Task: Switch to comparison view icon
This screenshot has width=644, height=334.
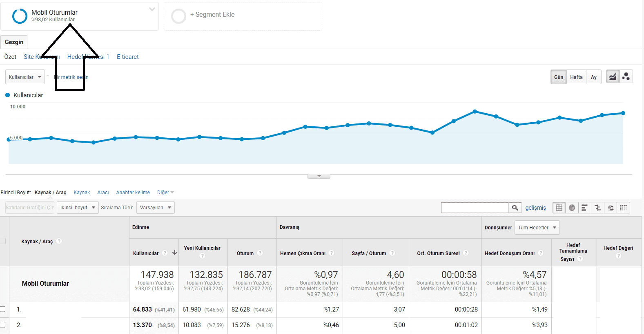Action: coord(597,208)
